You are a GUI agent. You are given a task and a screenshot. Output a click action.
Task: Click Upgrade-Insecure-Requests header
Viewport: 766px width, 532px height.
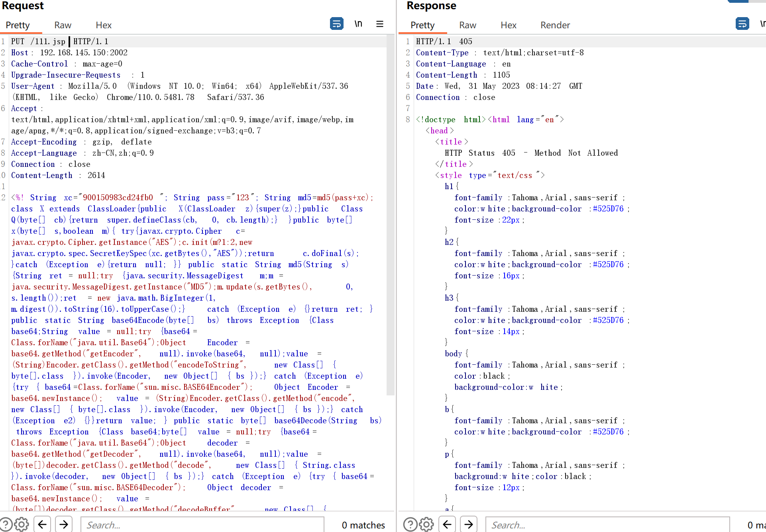tap(78, 75)
